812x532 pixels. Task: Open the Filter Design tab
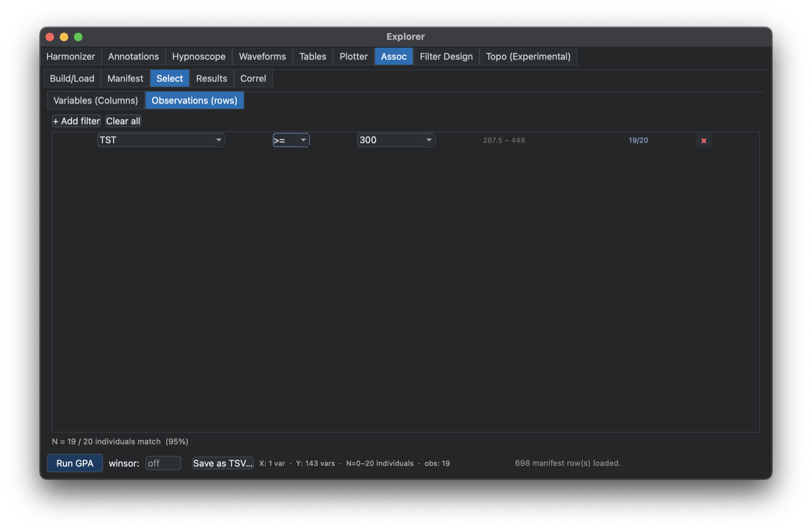(x=446, y=56)
